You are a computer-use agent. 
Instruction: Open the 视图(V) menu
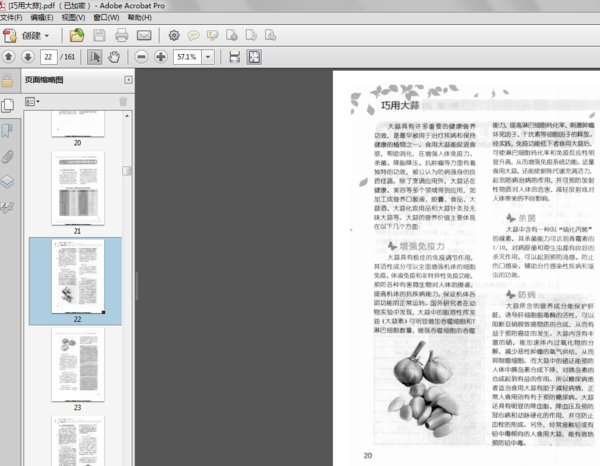point(73,18)
